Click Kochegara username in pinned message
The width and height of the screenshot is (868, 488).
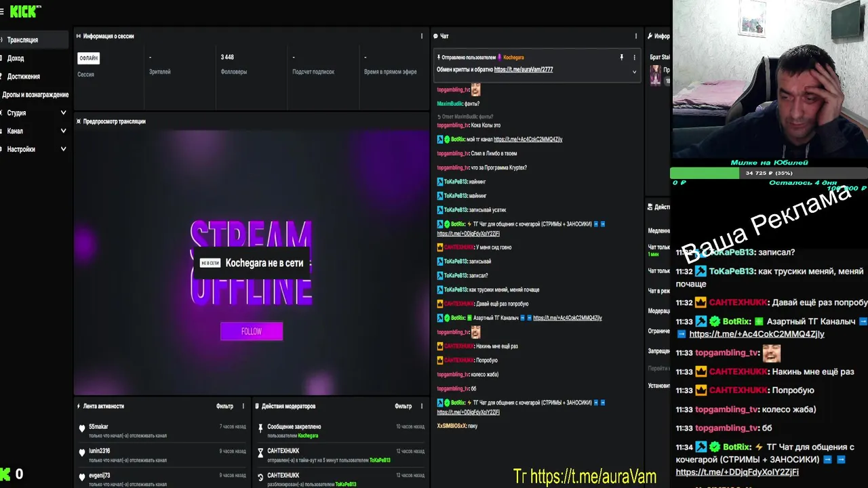pyautogui.click(x=513, y=58)
